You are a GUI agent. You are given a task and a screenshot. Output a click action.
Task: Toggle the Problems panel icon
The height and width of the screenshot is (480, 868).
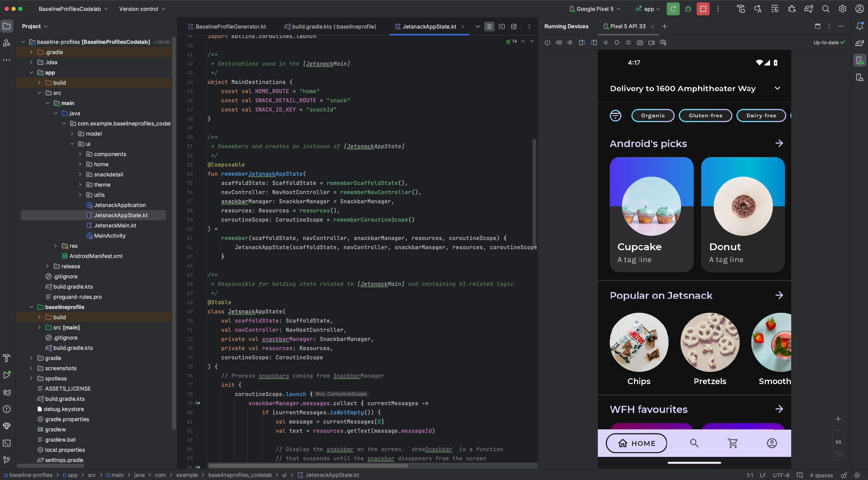coord(7,409)
